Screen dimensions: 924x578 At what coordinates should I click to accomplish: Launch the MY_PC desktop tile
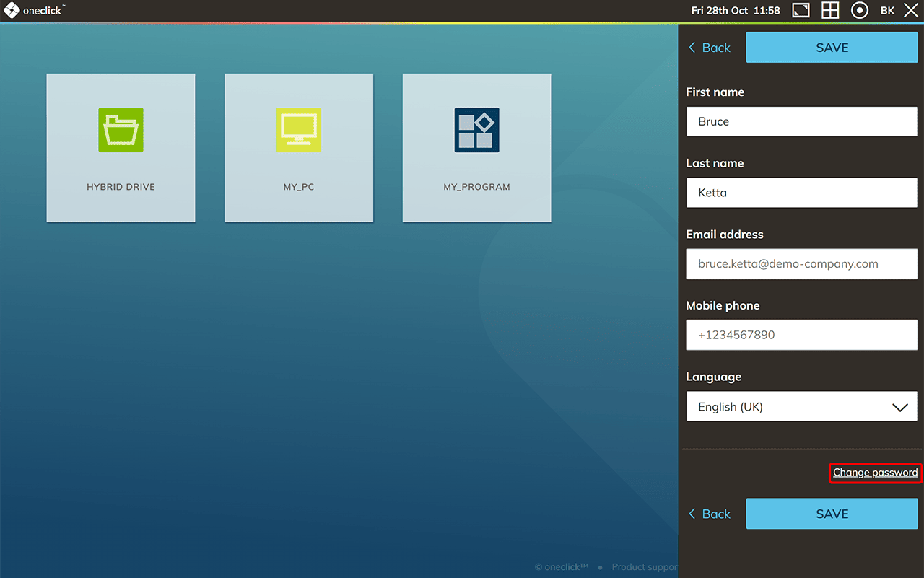(299, 148)
